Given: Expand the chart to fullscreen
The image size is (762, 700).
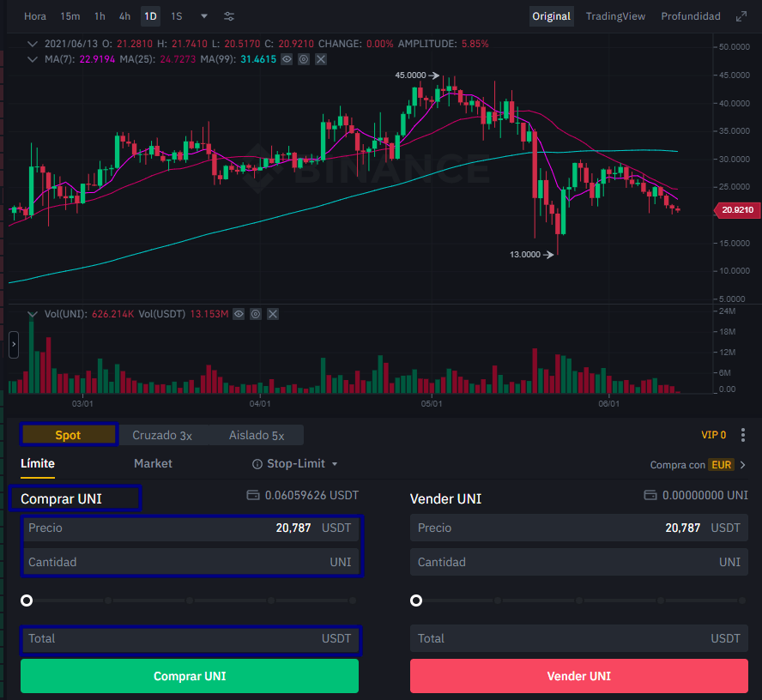Looking at the screenshot, I should coord(741,16).
